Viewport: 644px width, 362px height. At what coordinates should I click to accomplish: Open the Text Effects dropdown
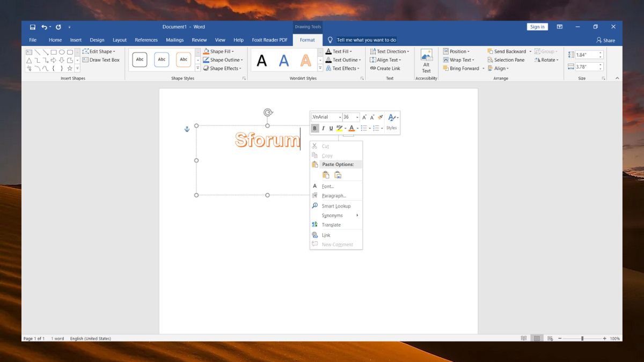tap(343, 69)
